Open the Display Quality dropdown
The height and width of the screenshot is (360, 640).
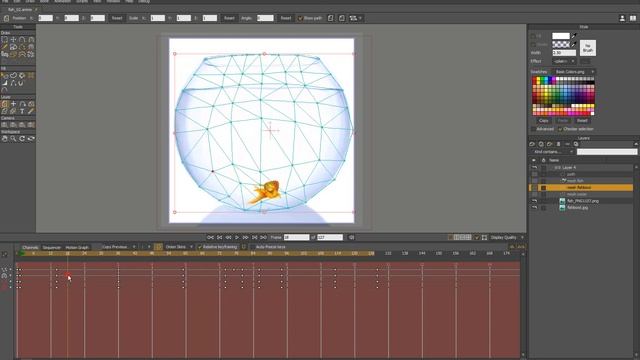(x=507, y=237)
